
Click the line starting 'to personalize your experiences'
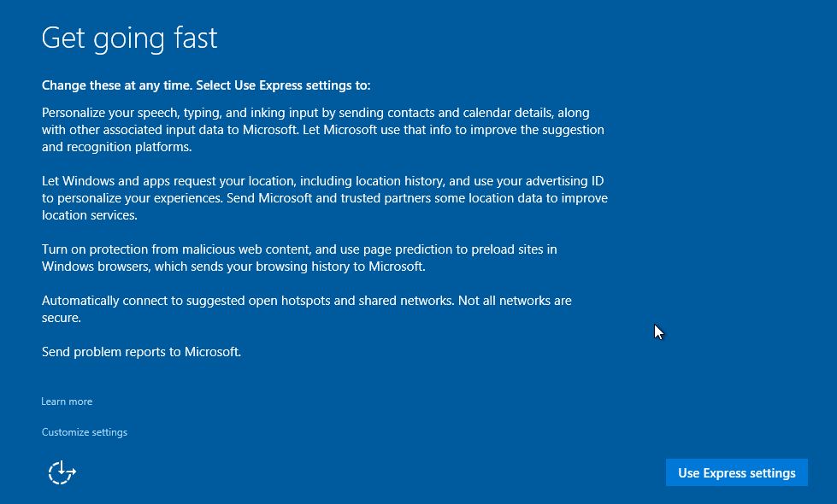pyautogui.click(x=325, y=198)
